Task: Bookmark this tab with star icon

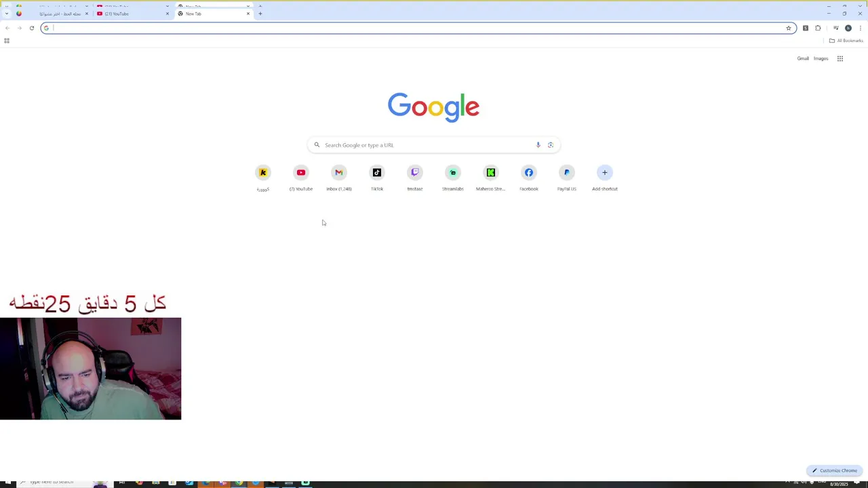Action: (789, 28)
